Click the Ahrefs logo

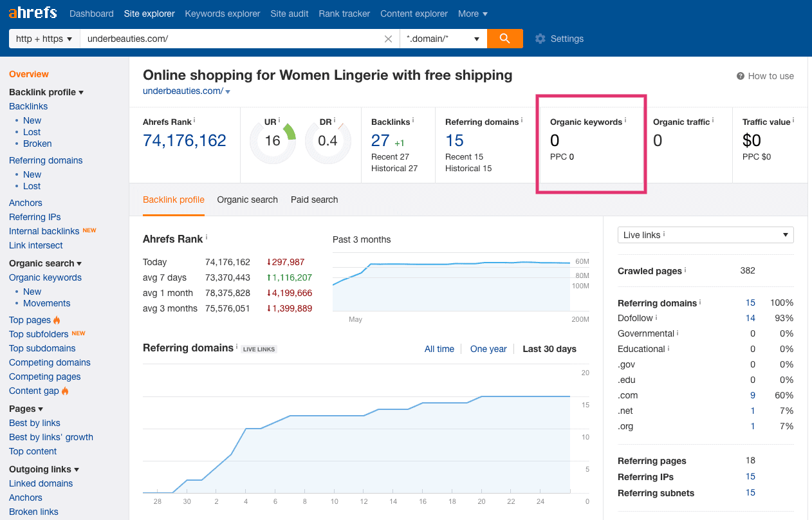33,14
